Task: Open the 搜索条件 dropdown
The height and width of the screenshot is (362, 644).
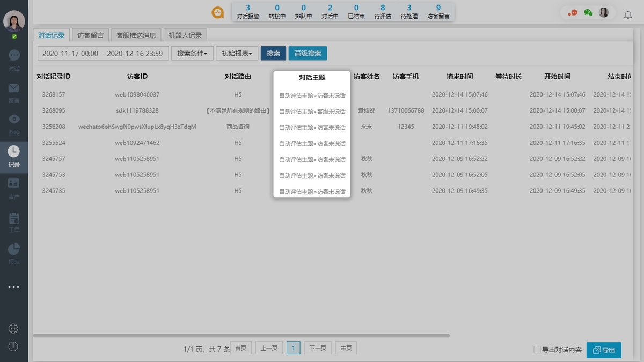Action: point(192,53)
